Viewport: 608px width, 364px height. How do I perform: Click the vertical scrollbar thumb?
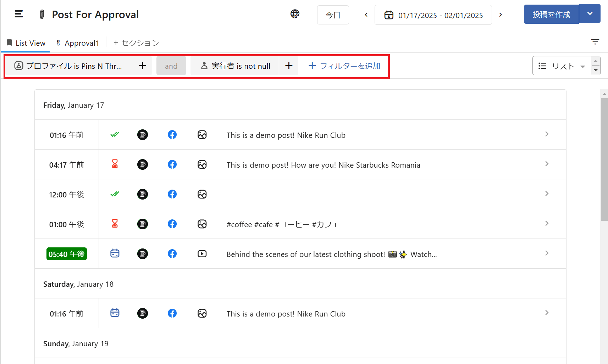[x=604, y=159]
